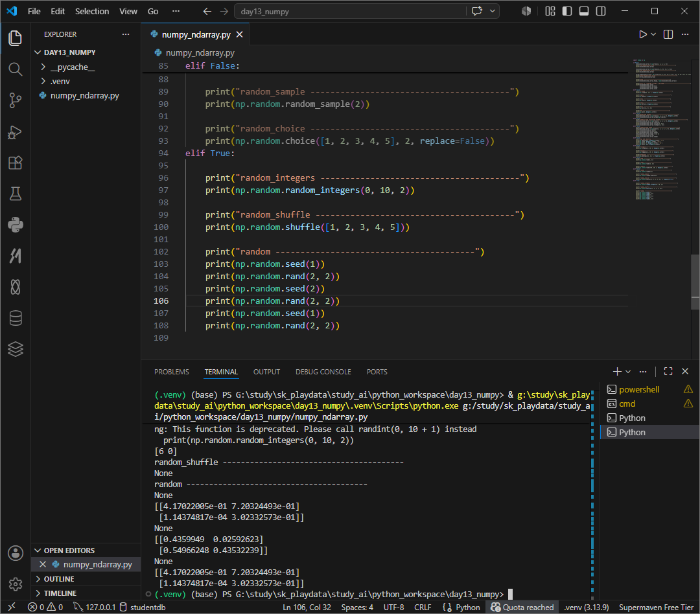Switch to the DEBUG CONSOLE tab

click(323, 372)
